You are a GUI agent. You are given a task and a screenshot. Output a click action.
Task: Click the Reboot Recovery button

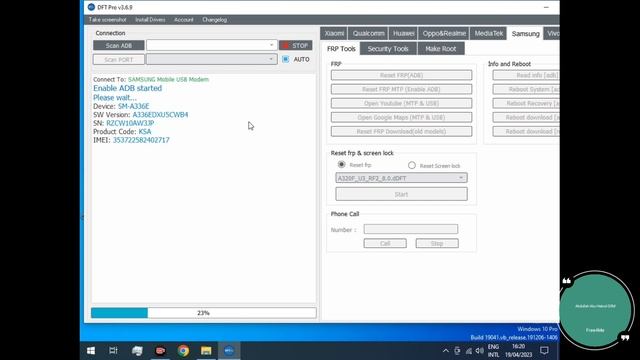coord(526,103)
